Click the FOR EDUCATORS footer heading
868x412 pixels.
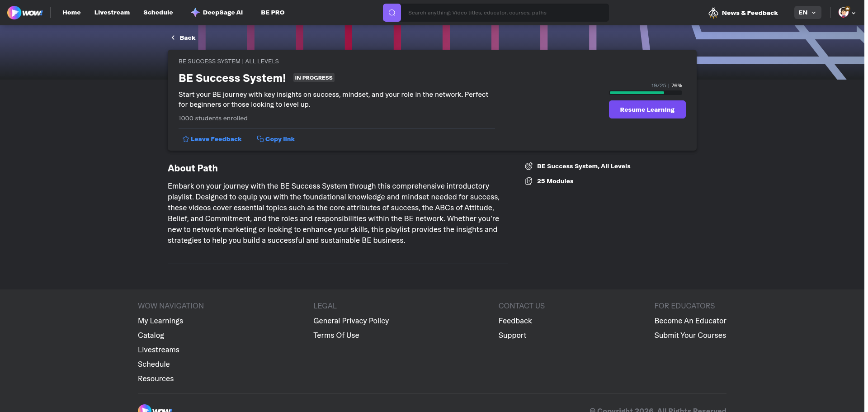tap(684, 306)
